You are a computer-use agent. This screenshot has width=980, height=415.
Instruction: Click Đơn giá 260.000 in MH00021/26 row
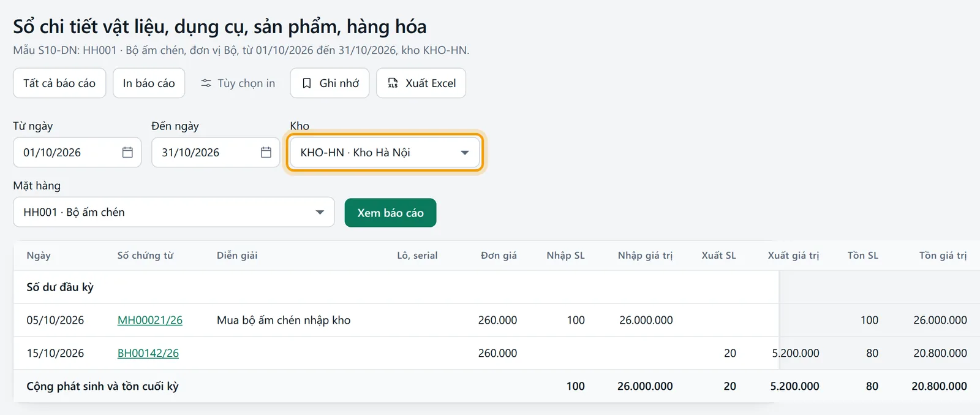[497, 320]
